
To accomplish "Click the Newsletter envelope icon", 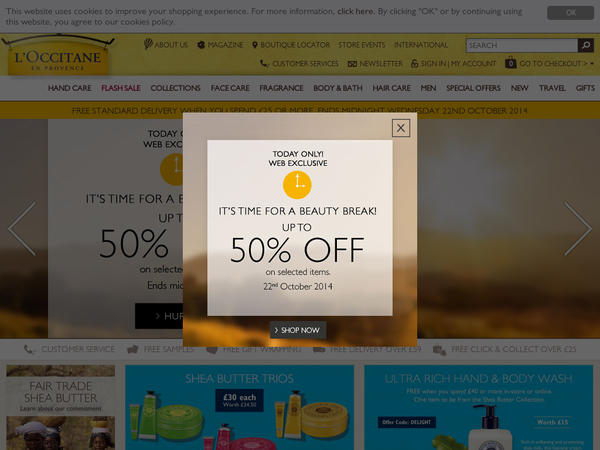I will [x=352, y=64].
